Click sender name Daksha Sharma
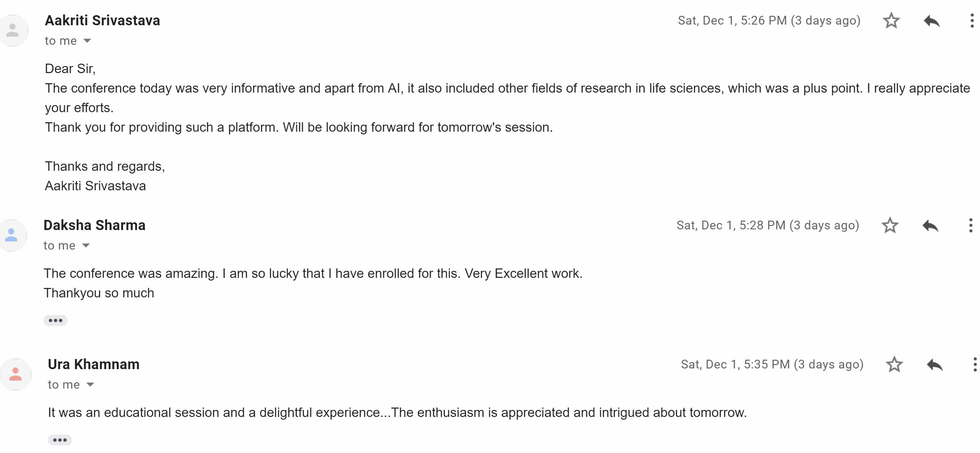Screen dimensions: 980x453 pos(94,225)
